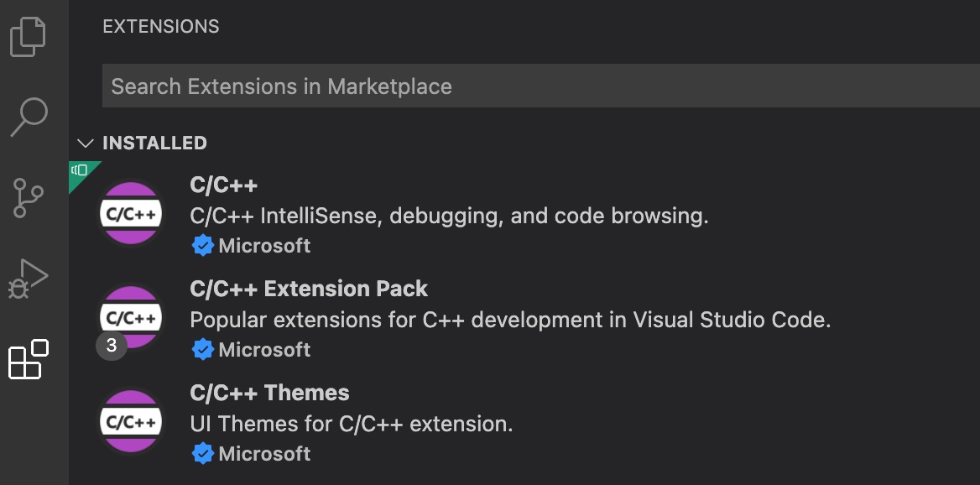Image resolution: width=980 pixels, height=485 pixels.
Task: Select the C/C++ Themes entry title
Action: click(269, 394)
